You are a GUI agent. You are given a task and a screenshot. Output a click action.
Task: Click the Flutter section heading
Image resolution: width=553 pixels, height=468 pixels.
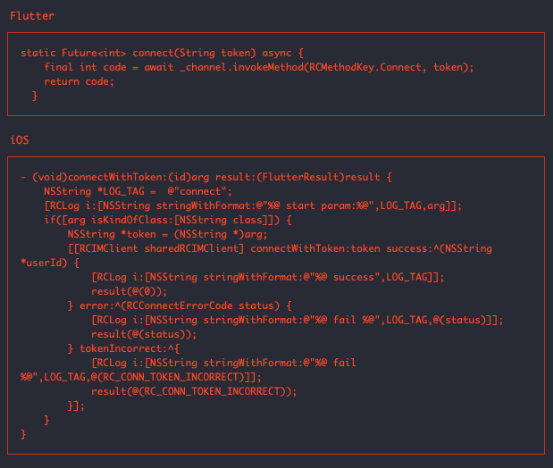(x=32, y=16)
